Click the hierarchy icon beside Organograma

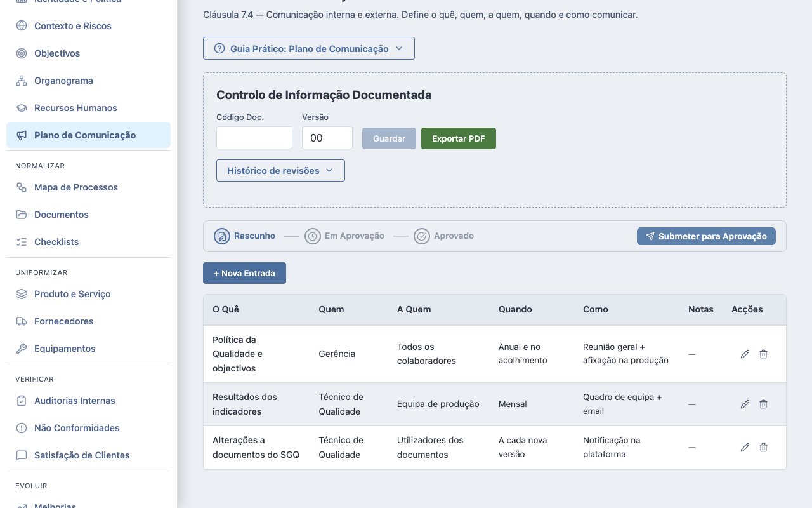point(22,81)
